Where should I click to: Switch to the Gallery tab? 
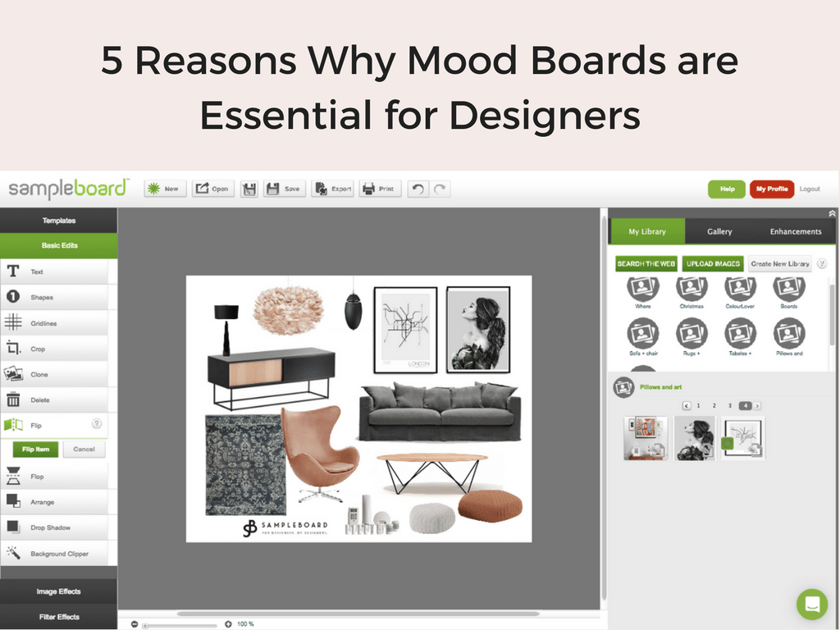coord(719,231)
